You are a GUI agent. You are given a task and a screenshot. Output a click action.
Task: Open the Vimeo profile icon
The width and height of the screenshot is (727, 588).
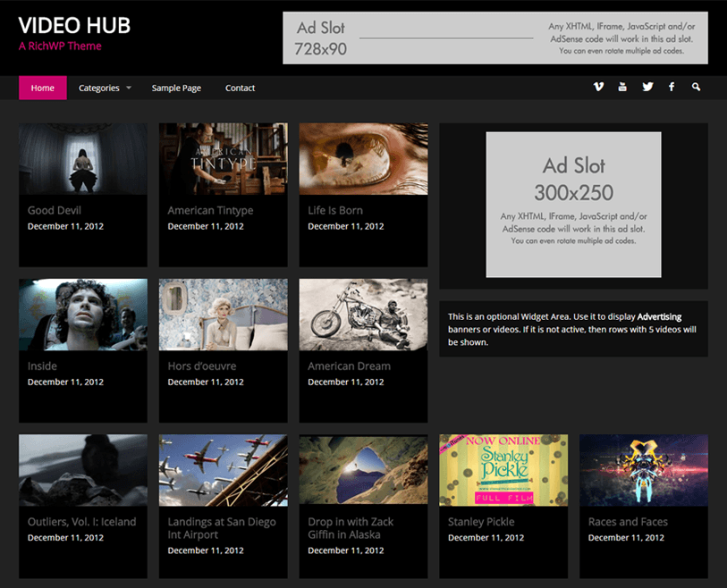(x=598, y=87)
